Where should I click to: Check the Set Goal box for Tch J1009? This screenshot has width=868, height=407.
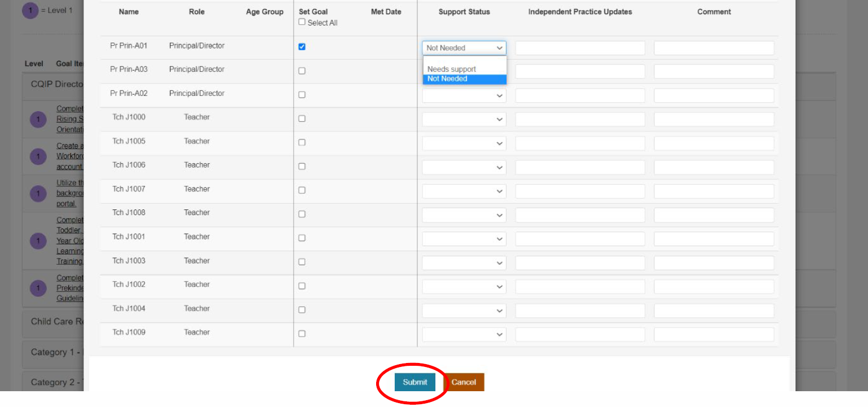point(302,334)
